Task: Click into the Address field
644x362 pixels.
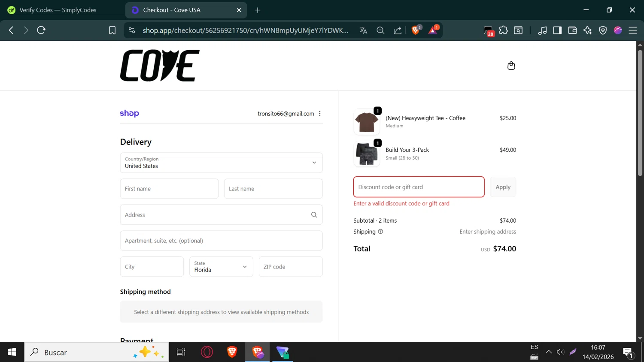Action: click(x=221, y=215)
